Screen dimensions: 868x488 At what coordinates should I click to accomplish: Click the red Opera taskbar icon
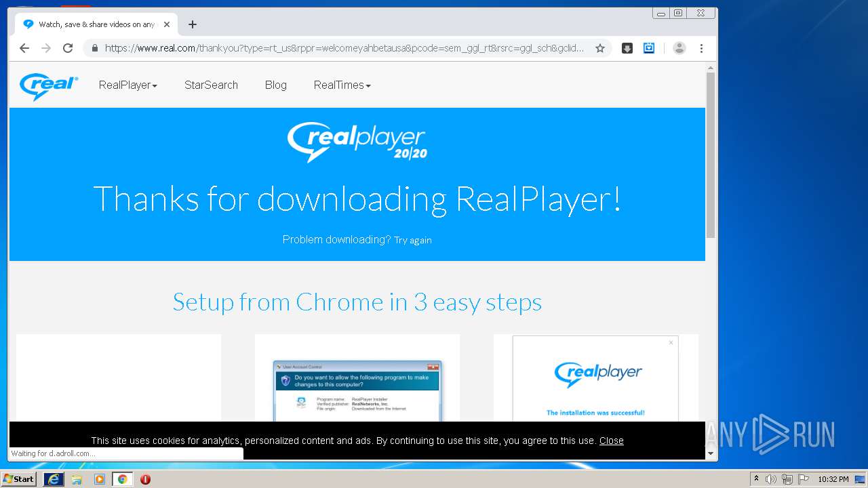[145, 479]
